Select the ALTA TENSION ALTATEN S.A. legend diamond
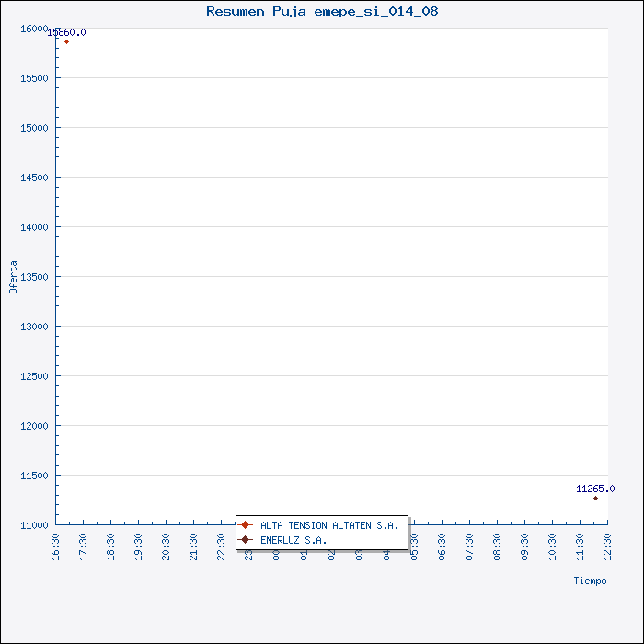This screenshot has width=644, height=644. (x=246, y=525)
